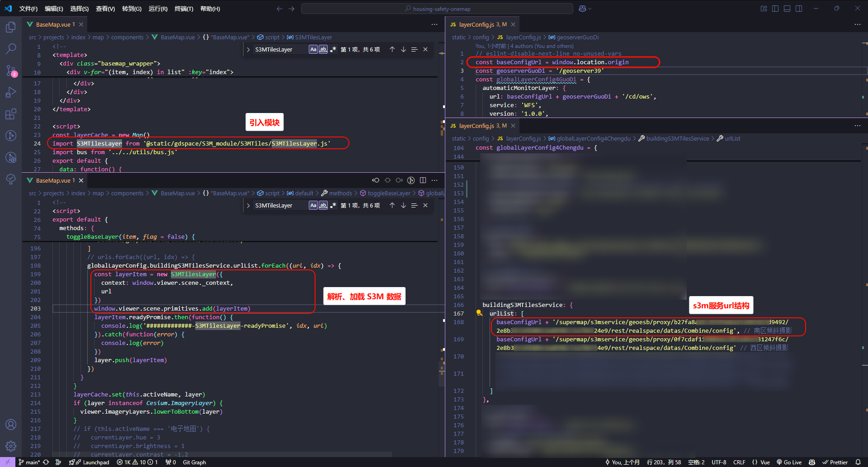Go to previous match in upper find widget
The image size is (868, 467).
point(392,49)
